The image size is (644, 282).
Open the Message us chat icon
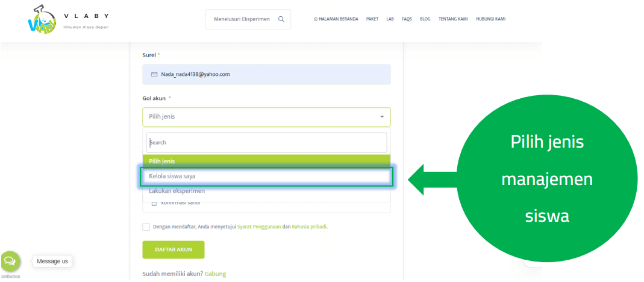click(10, 261)
